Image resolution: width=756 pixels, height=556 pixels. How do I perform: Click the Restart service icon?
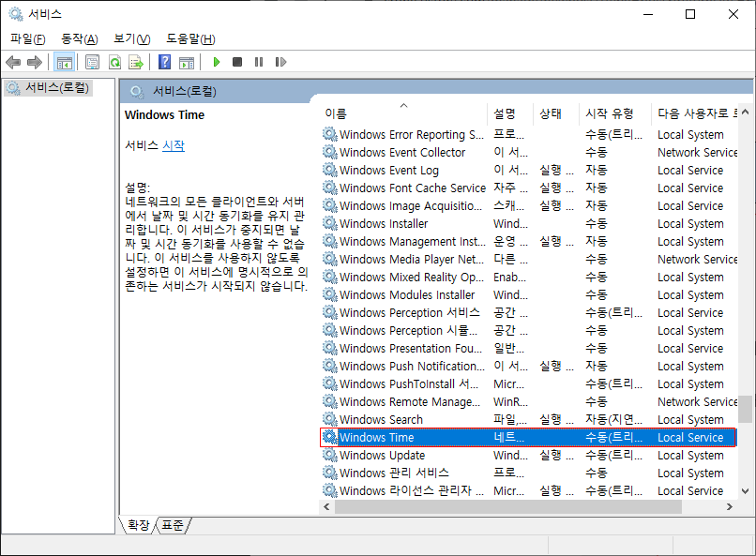click(x=280, y=62)
